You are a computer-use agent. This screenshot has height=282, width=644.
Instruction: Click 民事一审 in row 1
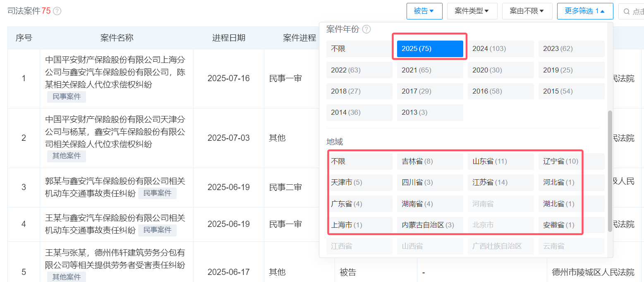pos(285,78)
